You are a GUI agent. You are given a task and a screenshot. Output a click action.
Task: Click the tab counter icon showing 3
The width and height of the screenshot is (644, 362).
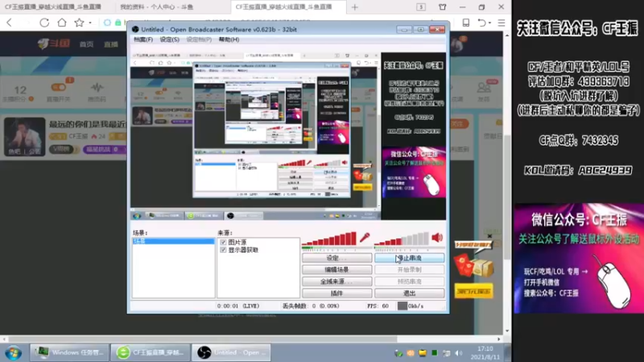421,7
